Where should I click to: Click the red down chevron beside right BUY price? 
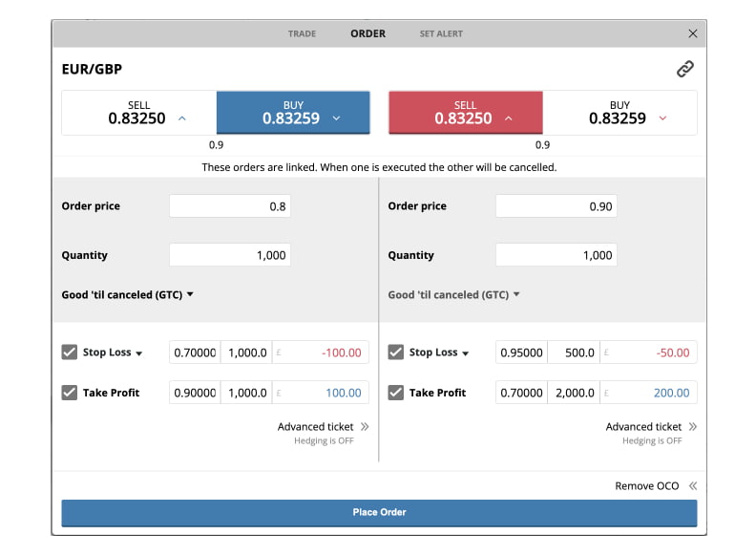coord(662,118)
